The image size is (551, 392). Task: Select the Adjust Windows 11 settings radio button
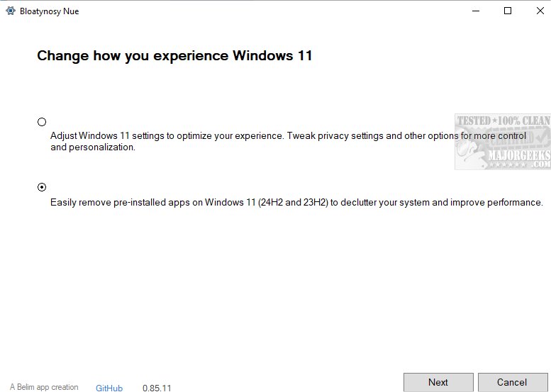[x=42, y=122]
